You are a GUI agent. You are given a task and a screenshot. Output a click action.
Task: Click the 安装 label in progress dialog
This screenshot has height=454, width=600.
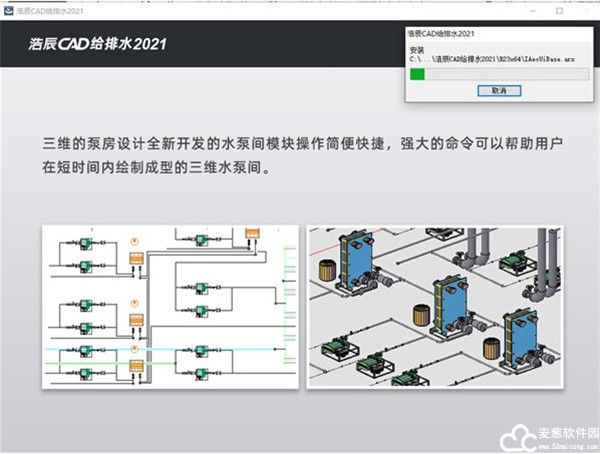tap(417, 49)
